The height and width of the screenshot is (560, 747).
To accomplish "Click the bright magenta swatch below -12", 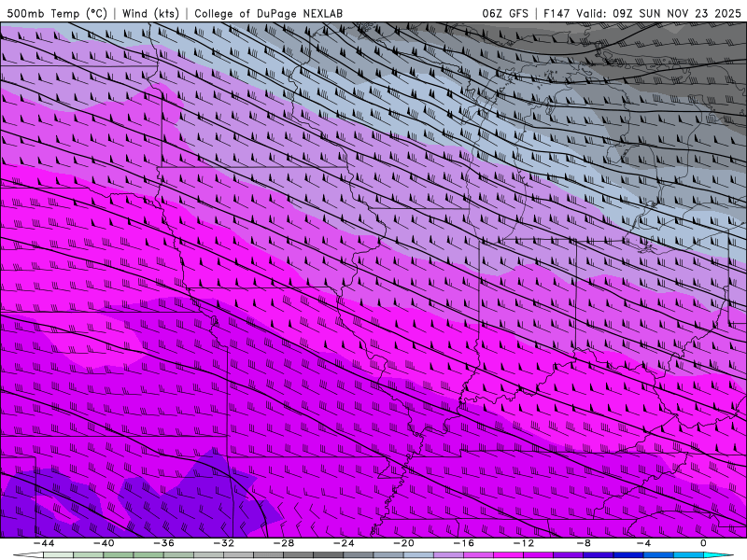I will 508,555.
